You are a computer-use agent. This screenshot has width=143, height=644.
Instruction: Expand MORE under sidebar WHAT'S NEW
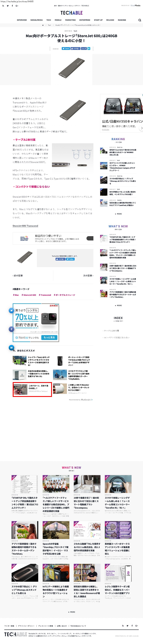118,306
